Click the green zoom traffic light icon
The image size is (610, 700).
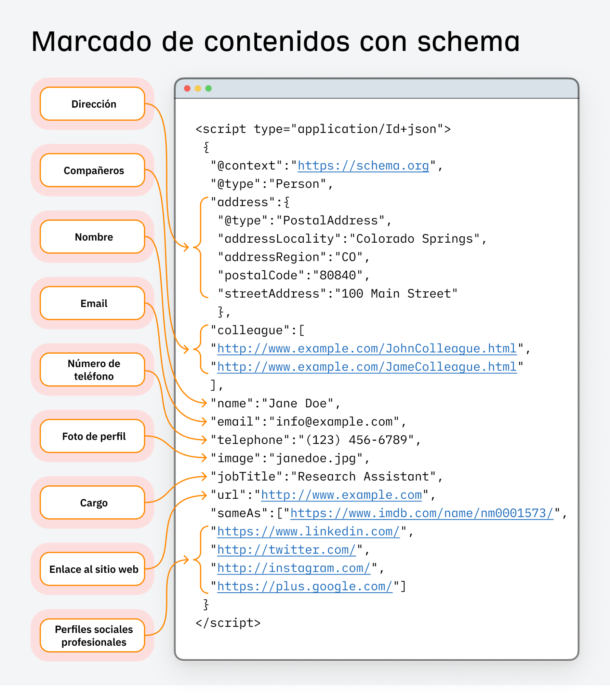209,88
